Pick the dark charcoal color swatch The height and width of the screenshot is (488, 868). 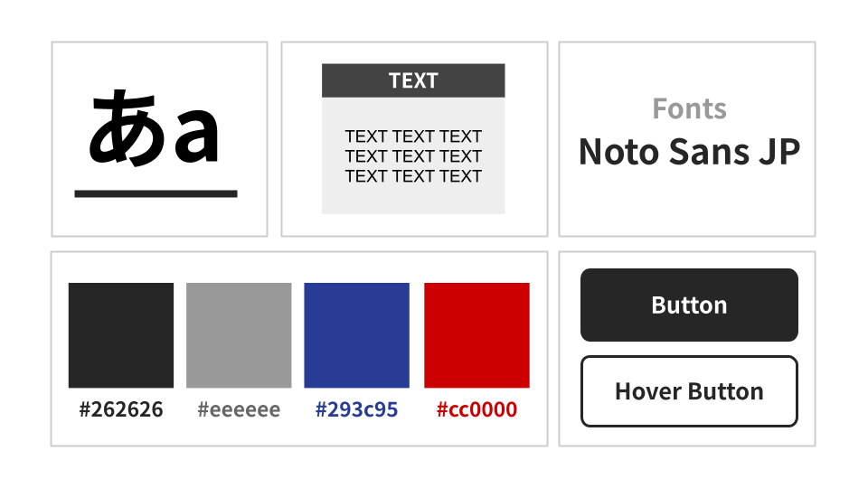coord(121,335)
